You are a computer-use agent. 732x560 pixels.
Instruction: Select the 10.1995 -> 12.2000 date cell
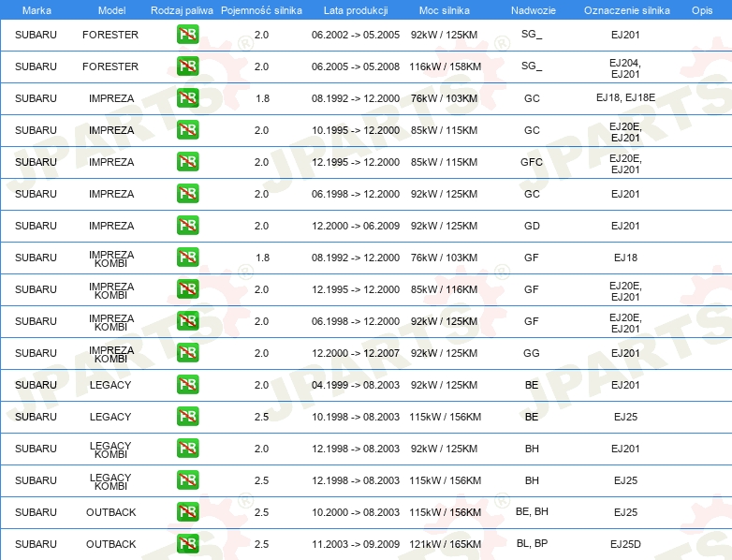click(x=356, y=130)
